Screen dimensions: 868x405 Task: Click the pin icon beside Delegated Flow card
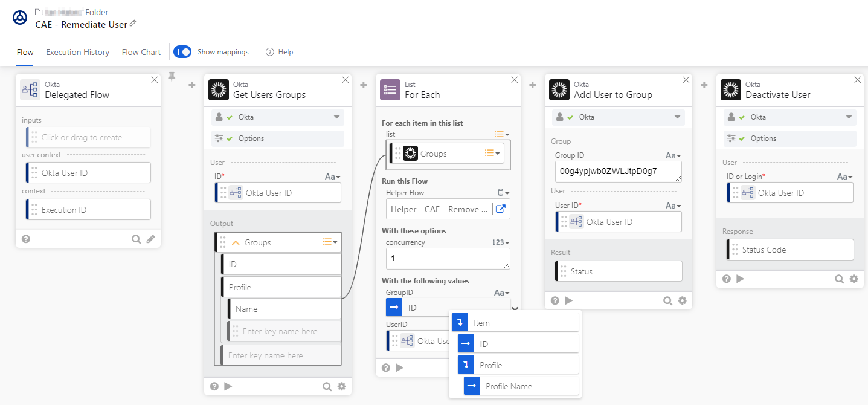point(172,77)
